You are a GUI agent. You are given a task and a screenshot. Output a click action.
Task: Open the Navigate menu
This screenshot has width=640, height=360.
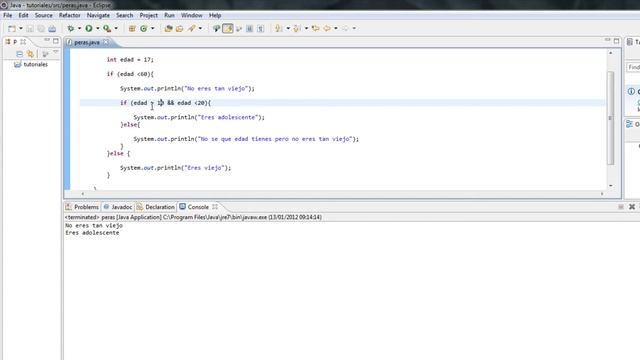[98, 15]
